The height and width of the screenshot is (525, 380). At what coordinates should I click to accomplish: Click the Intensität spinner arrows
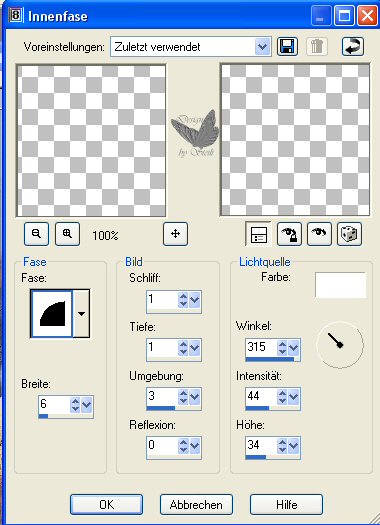coord(282,397)
